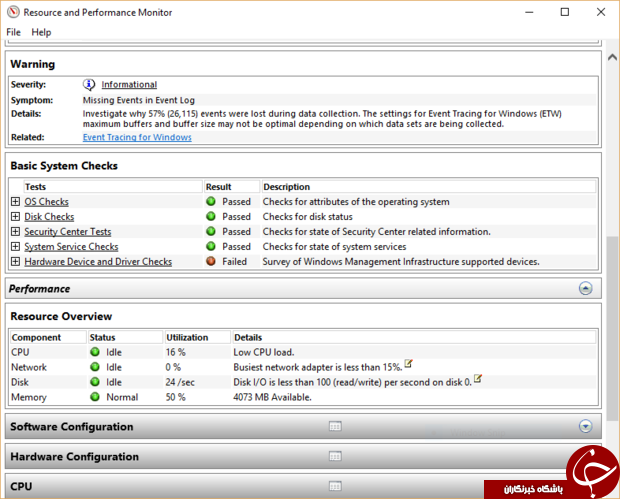620x499 pixels.
Task: Expand the System Service Checks row
Action: 15,247
